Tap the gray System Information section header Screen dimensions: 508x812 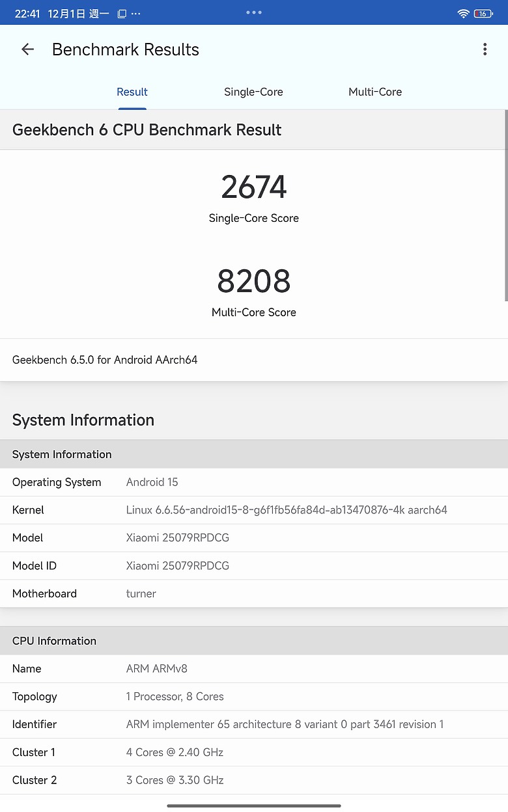point(254,454)
